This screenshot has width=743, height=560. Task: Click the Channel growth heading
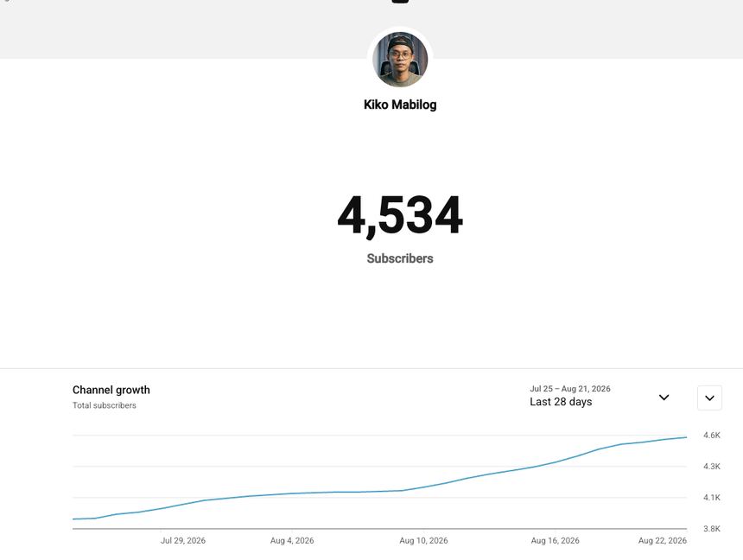tap(111, 390)
